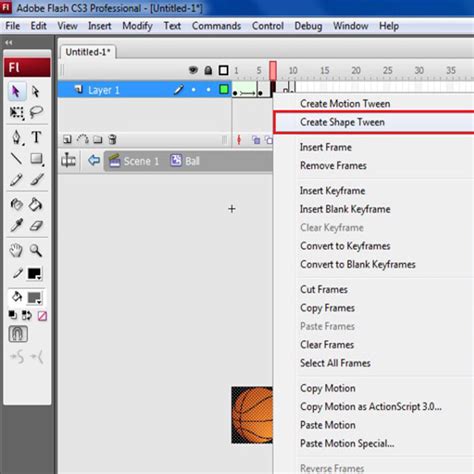The height and width of the screenshot is (474, 474).
Task: Select the Zoom magnifier tool
Action: point(36,250)
